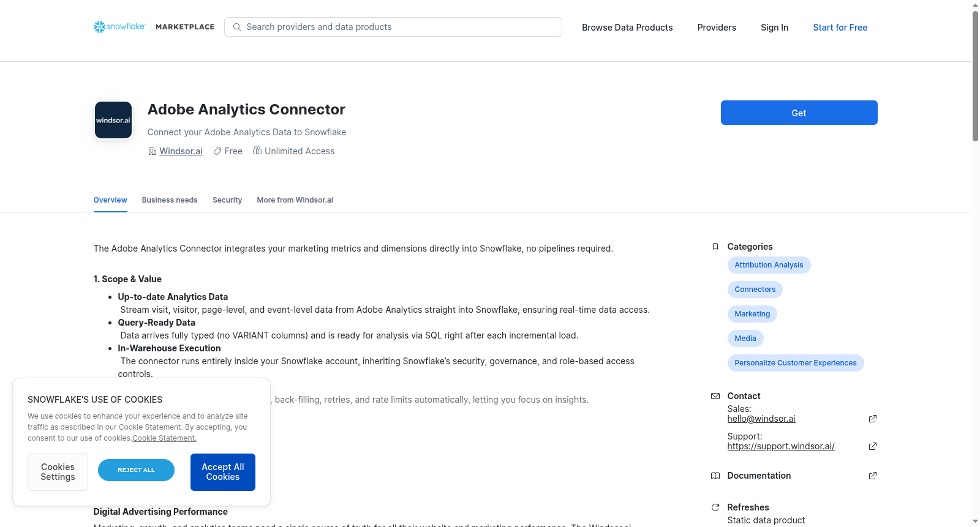Click the windsor.ai product logo thumbnail
The height and width of the screenshot is (527, 980).
(x=113, y=120)
